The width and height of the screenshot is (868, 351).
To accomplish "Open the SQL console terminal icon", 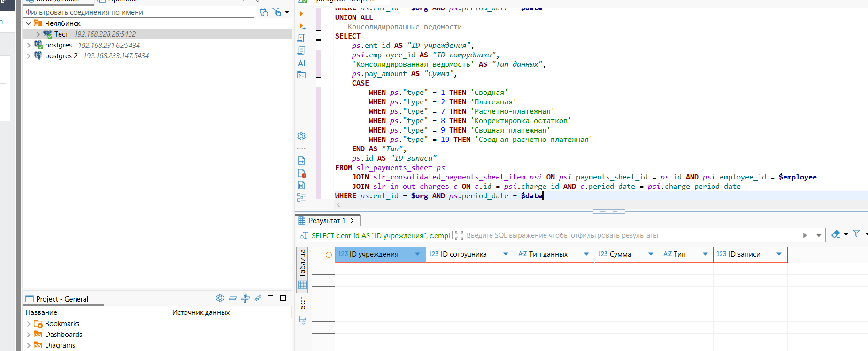I will (x=301, y=75).
